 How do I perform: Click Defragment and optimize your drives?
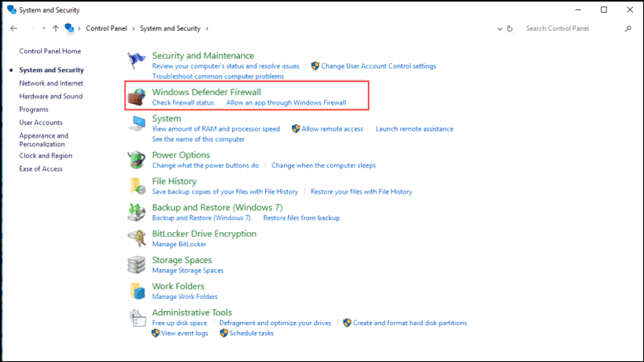click(x=275, y=323)
